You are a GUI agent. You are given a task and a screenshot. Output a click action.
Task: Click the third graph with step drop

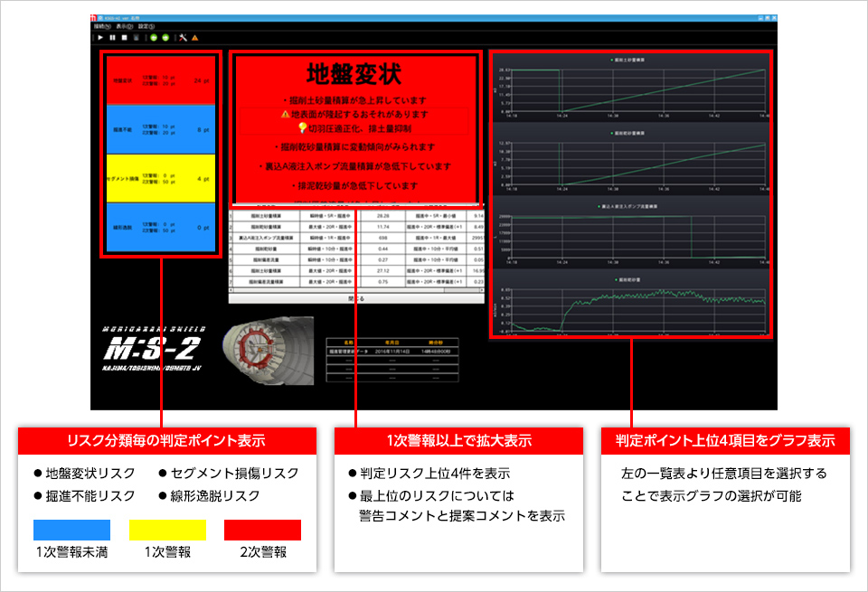click(631, 233)
